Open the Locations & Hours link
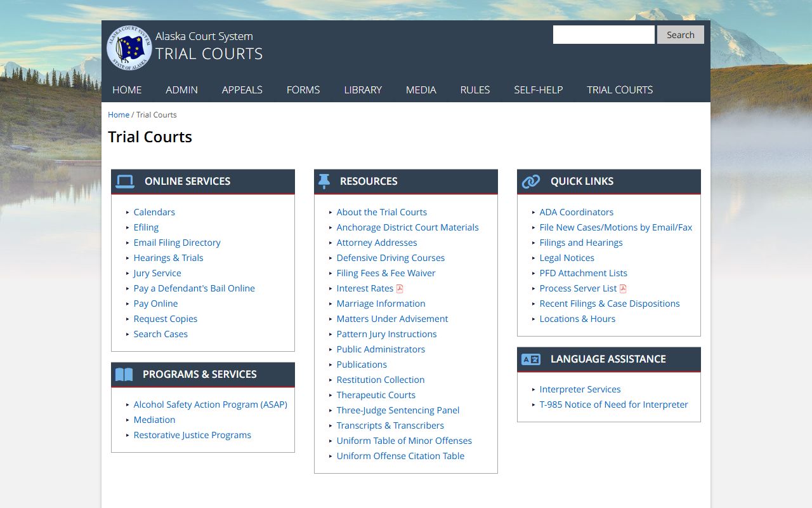812x508 pixels. [x=577, y=319]
